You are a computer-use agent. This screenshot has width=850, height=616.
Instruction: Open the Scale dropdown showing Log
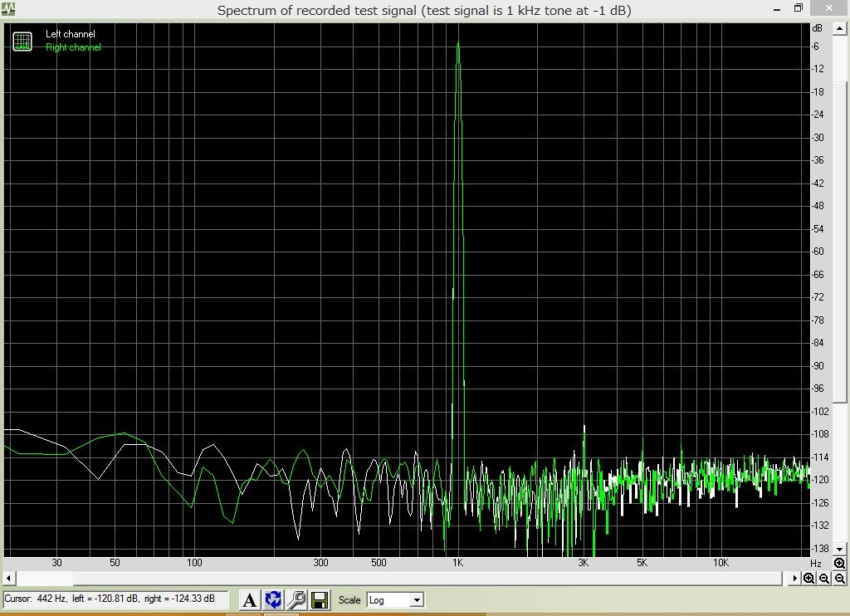click(x=395, y=599)
